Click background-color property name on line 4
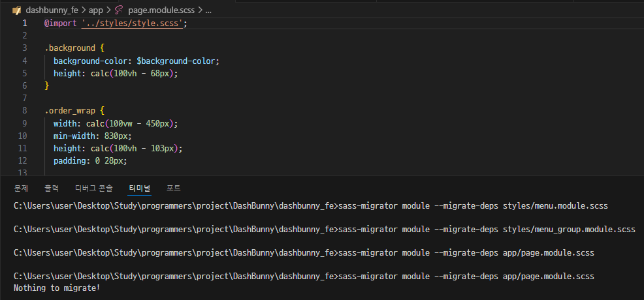The image size is (644, 300). coord(90,61)
